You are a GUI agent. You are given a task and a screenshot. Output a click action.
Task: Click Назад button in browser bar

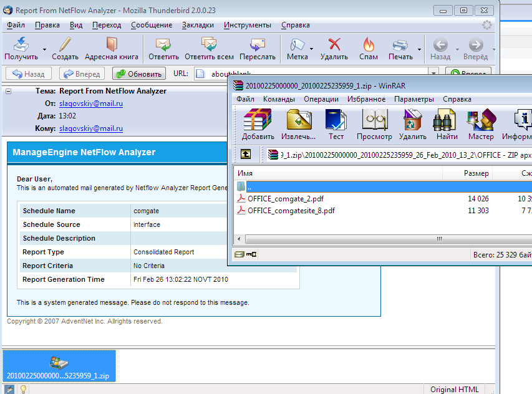(29, 74)
